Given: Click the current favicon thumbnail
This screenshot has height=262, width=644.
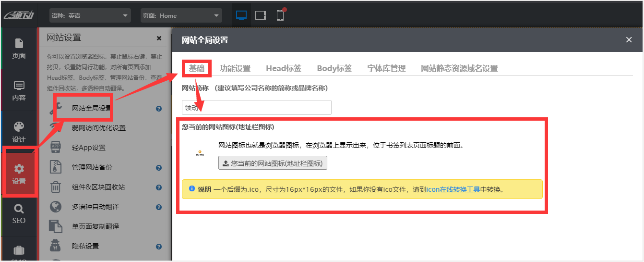Looking at the screenshot, I should 200,153.
